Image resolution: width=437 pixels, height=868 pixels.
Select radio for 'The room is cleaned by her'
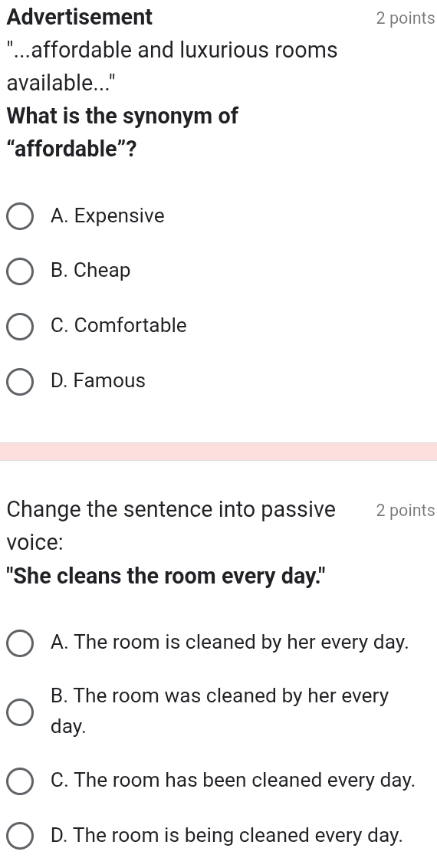click(19, 644)
